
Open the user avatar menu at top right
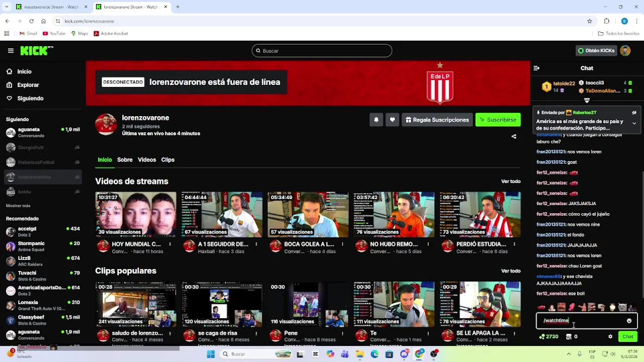click(625, 51)
